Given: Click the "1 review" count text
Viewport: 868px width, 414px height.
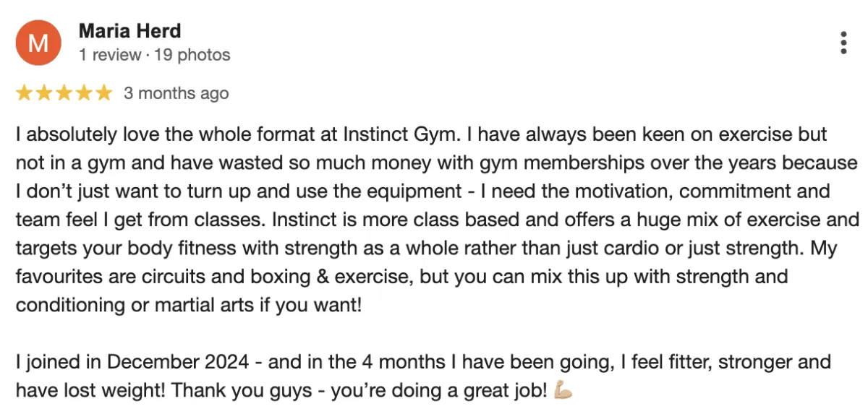Looking at the screenshot, I should click(109, 55).
